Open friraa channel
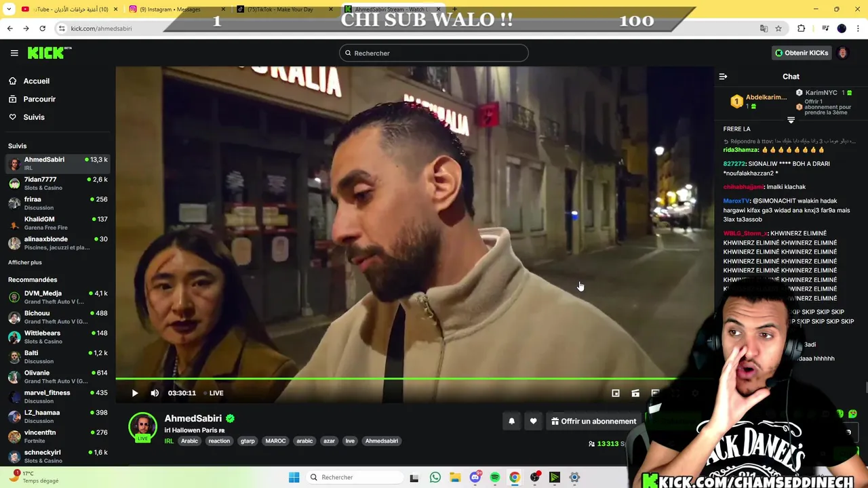Screen dimensions: 868x488 point(58,203)
